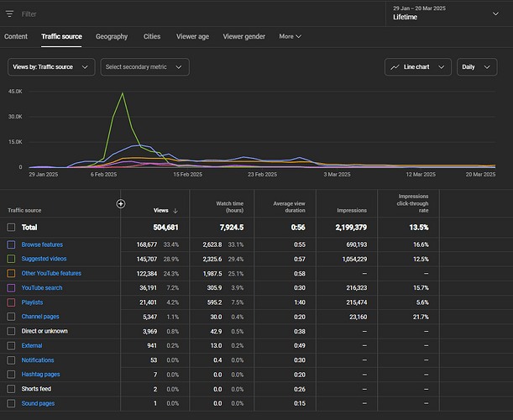Click the External traffic source link

32,345
